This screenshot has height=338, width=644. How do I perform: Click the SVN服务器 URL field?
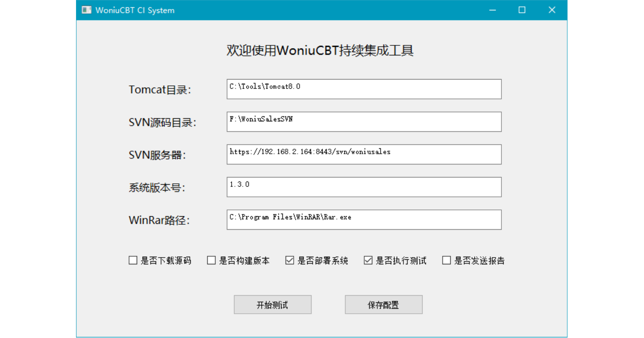coord(363,154)
